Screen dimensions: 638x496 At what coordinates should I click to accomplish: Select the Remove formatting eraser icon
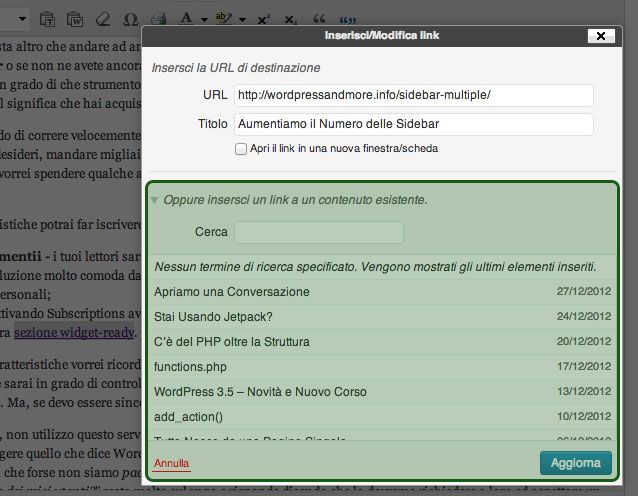click(x=103, y=18)
